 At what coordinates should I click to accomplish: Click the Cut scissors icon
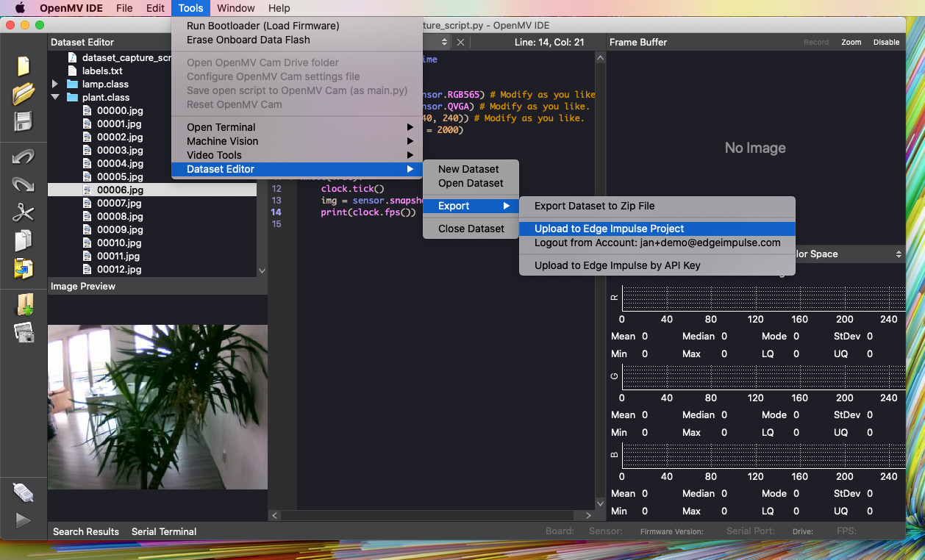(x=24, y=213)
